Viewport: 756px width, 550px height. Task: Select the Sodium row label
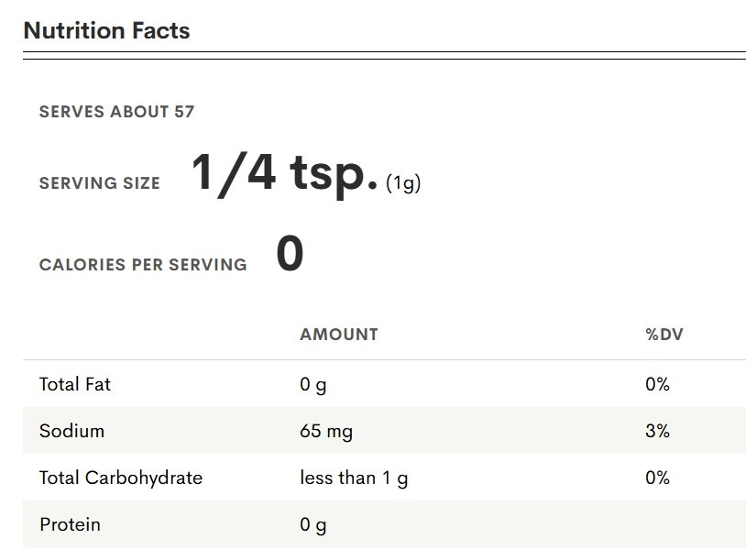pyautogui.click(x=71, y=431)
